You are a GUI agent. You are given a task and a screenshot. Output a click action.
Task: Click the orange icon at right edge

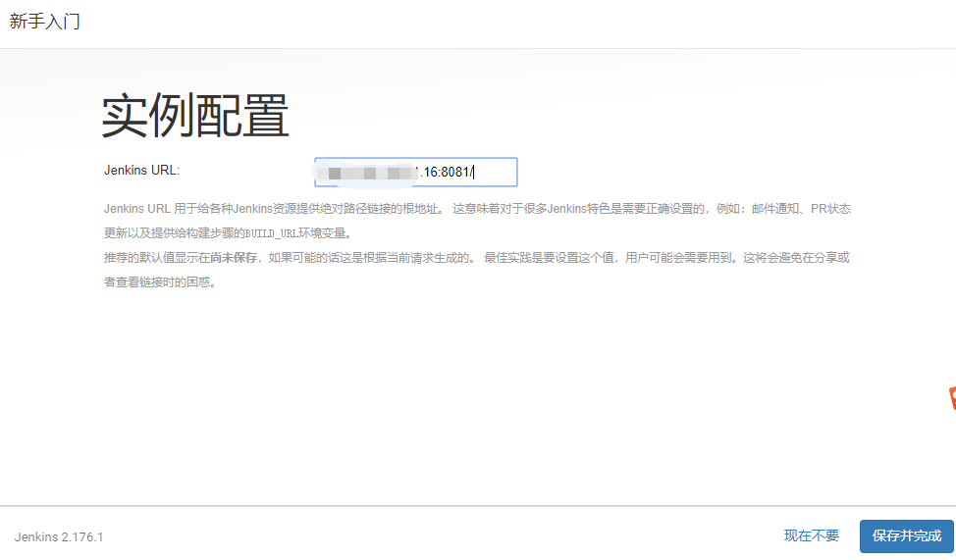pyautogui.click(x=952, y=398)
